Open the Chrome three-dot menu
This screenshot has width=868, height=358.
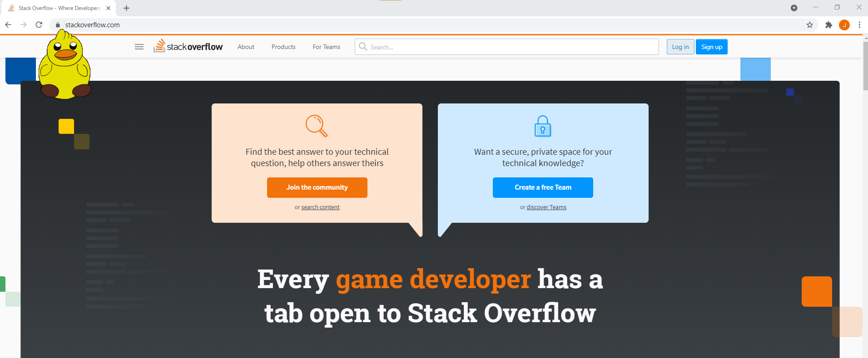(x=859, y=25)
